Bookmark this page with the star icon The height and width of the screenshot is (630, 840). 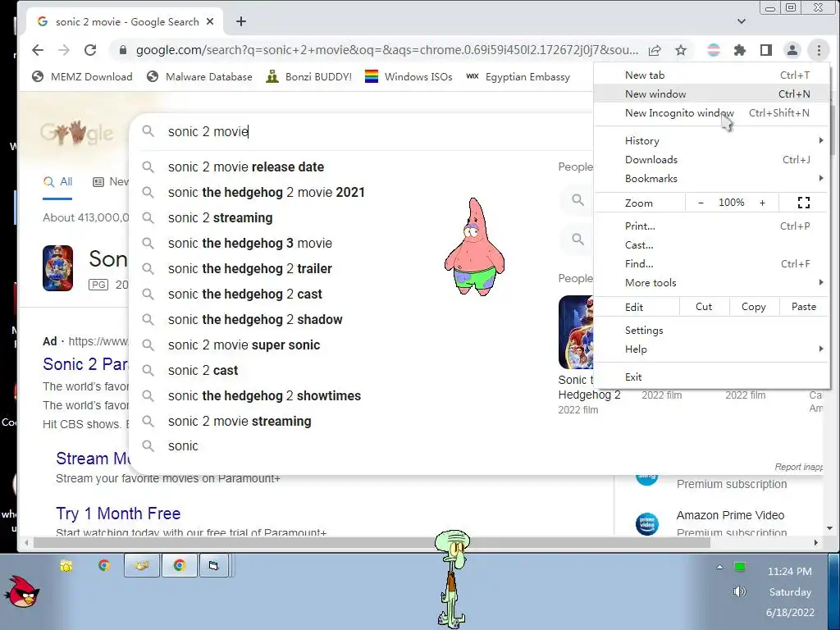click(680, 50)
